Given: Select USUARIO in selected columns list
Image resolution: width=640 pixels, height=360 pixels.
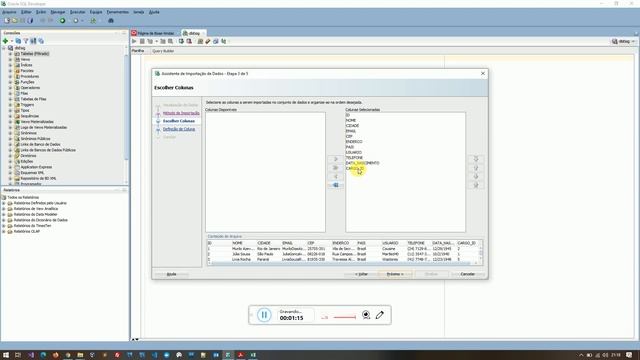Looking at the screenshot, I should pyautogui.click(x=353, y=152).
